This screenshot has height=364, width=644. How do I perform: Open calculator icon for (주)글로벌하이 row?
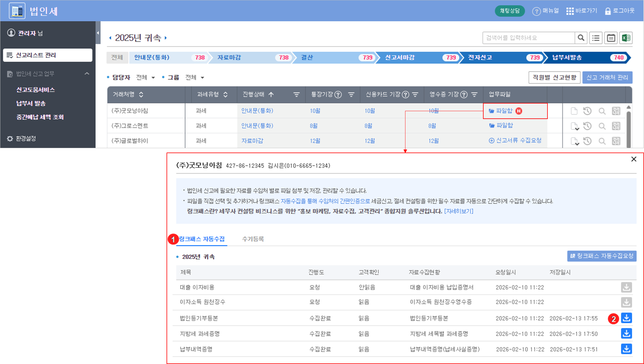(x=616, y=141)
